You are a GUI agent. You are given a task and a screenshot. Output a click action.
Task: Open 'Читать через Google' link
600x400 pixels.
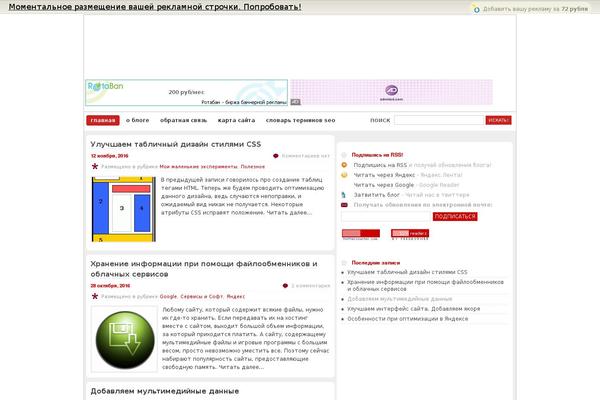pyautogui.click(x=384, y=185)
